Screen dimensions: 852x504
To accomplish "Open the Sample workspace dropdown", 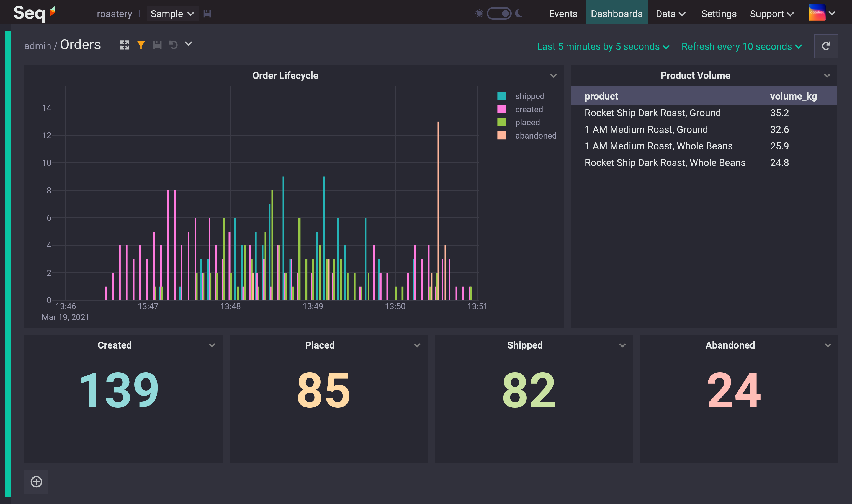I will coord(172,14).
